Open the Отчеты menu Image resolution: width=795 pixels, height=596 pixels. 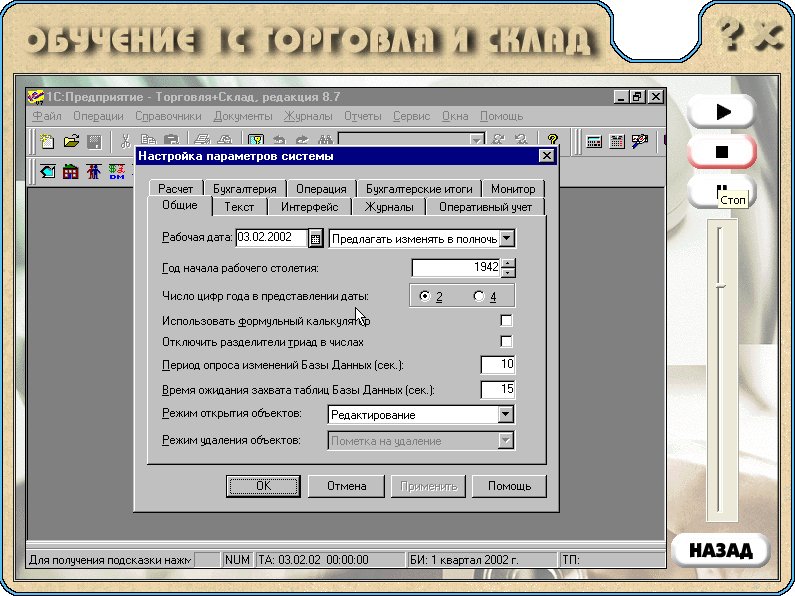363,116
